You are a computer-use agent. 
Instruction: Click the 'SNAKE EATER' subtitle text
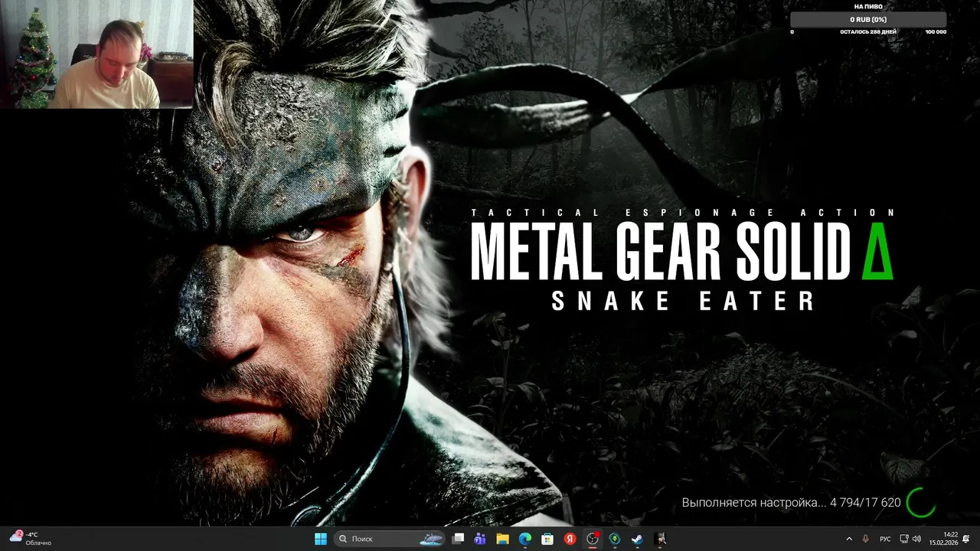[683, 301]
